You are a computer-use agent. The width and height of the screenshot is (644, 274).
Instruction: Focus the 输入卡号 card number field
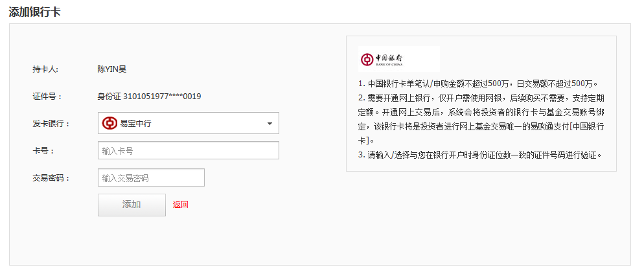tap(188, 150)
